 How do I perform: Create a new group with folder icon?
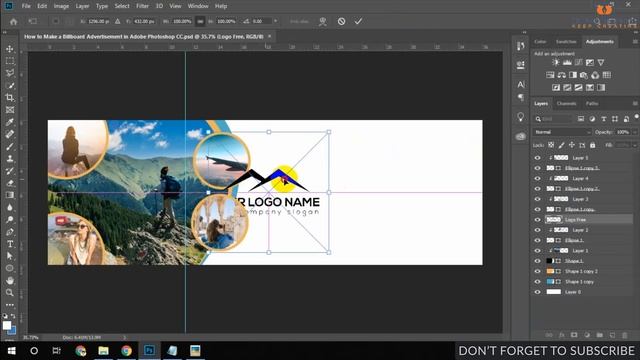point(599,335)
